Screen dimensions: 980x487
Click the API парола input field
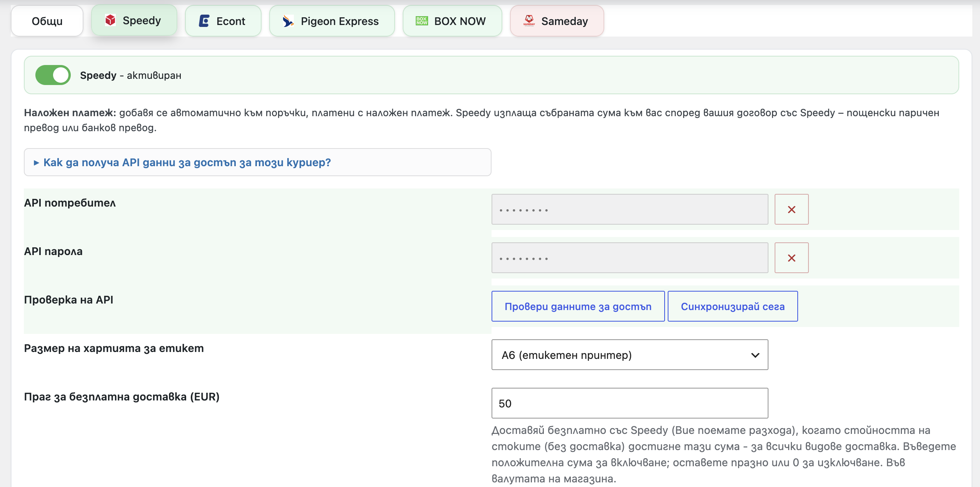[630, 258]
